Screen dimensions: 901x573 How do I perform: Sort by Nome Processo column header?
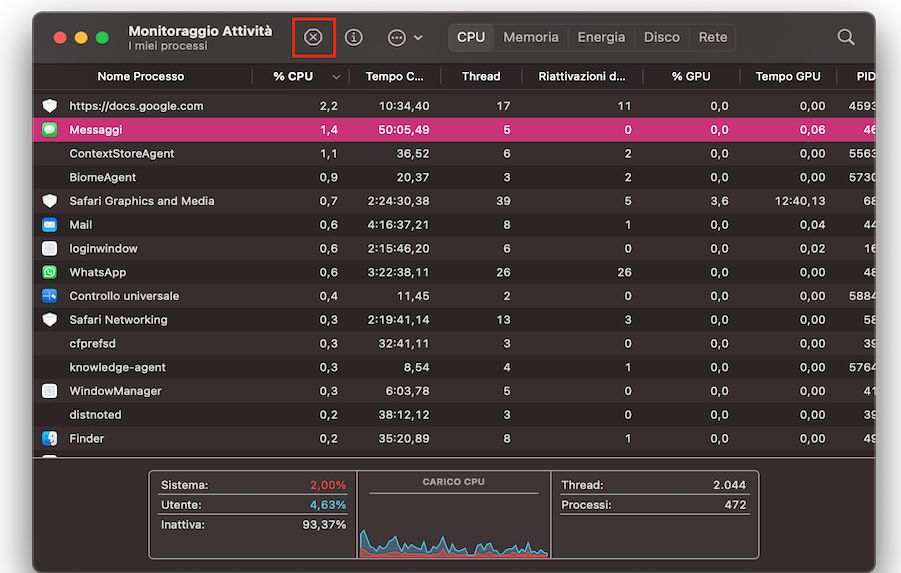pyautogui.click(x=140, y=76)
